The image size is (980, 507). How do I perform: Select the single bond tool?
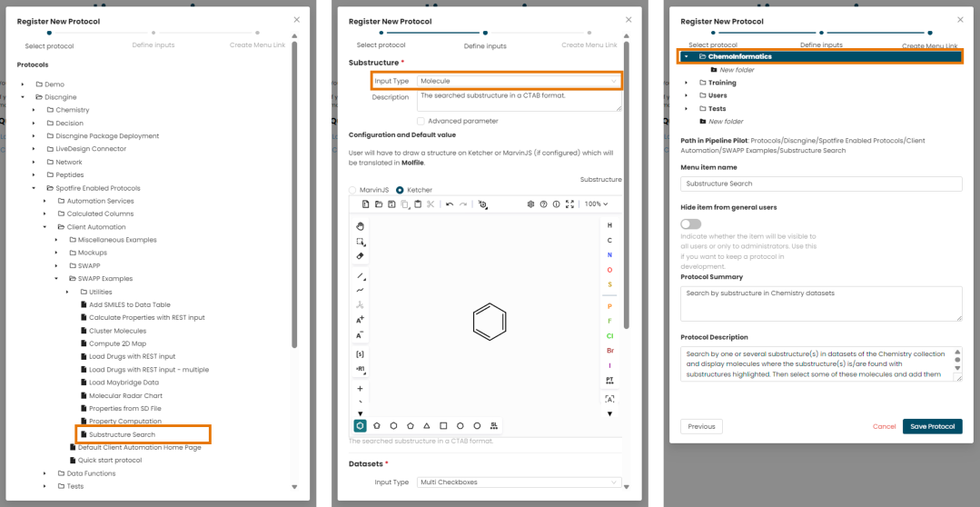[x=360, y=275]
